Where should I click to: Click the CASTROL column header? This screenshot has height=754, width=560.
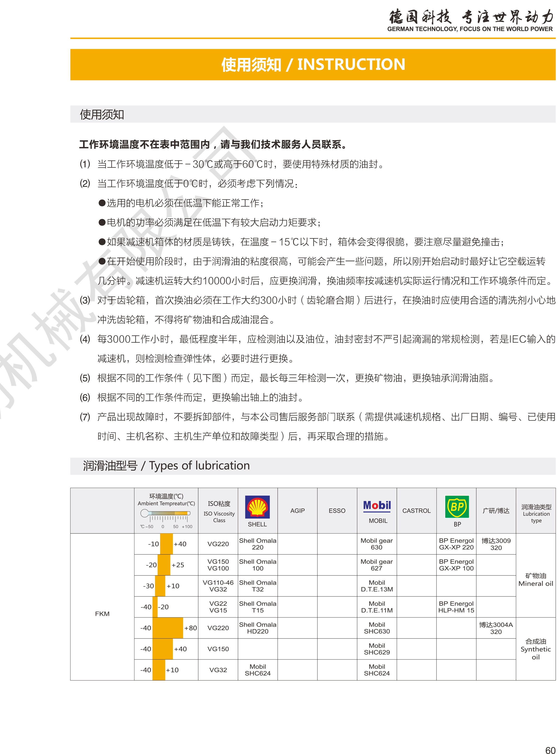(416, 511)
